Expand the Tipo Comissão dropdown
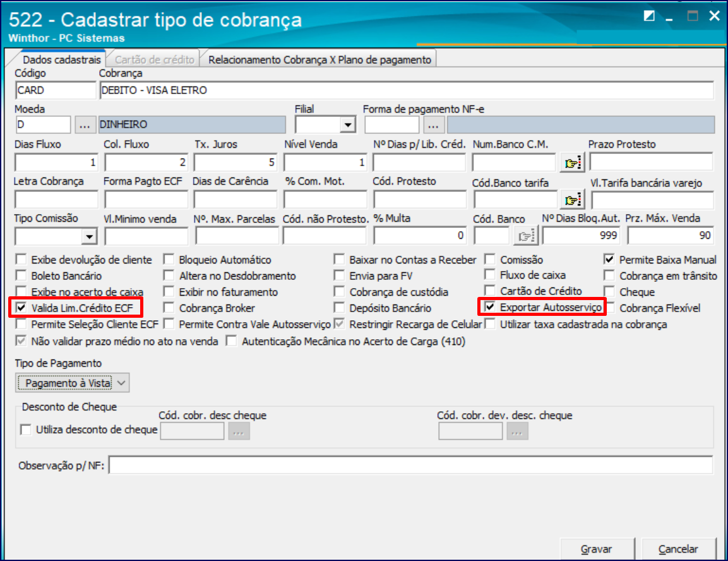The image size is (728, 561). [x=89, y=236]
